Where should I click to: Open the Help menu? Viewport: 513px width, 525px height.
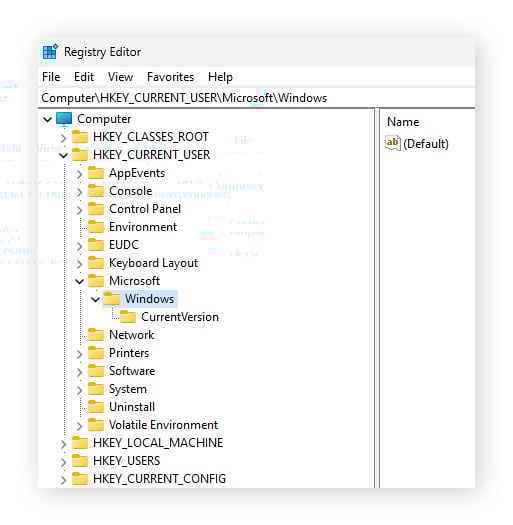click(220, 77)
